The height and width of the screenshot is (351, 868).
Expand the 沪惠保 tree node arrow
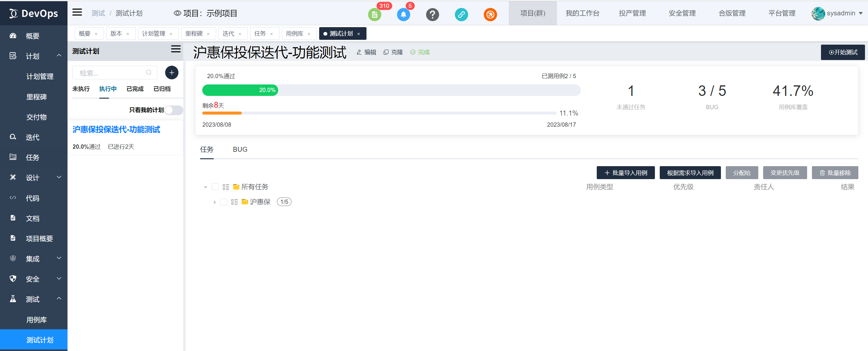point(215,202)
